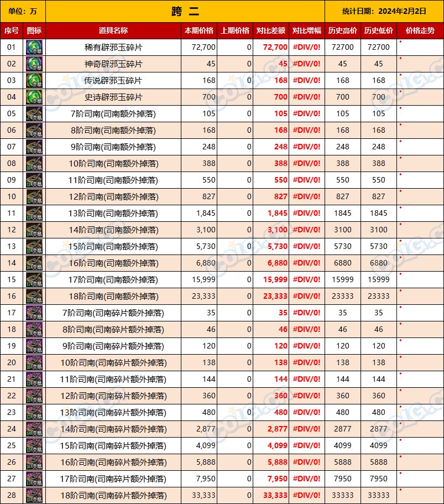
Task: Click the 历史高价 value 6880
Action: coord(342,263)
